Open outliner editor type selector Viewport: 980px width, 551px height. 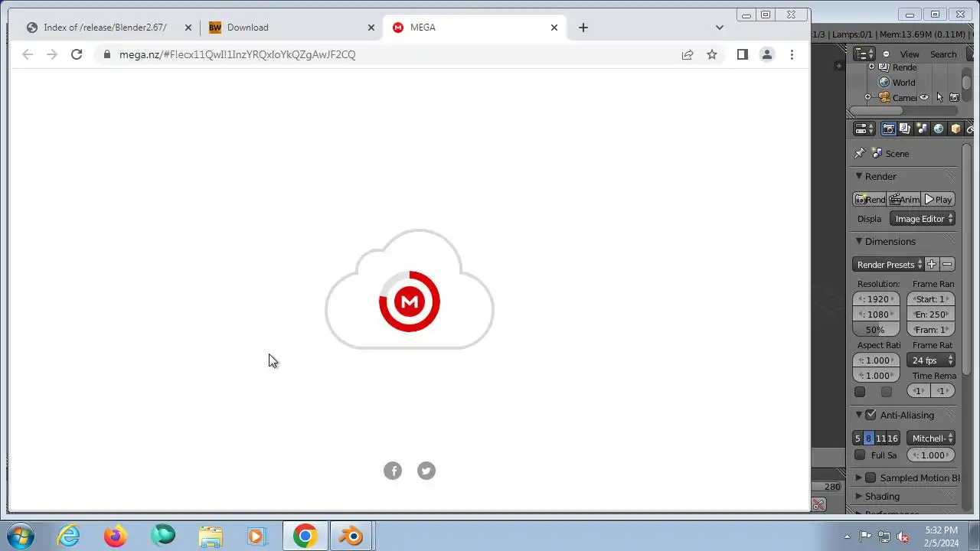[x=864, y=54]
